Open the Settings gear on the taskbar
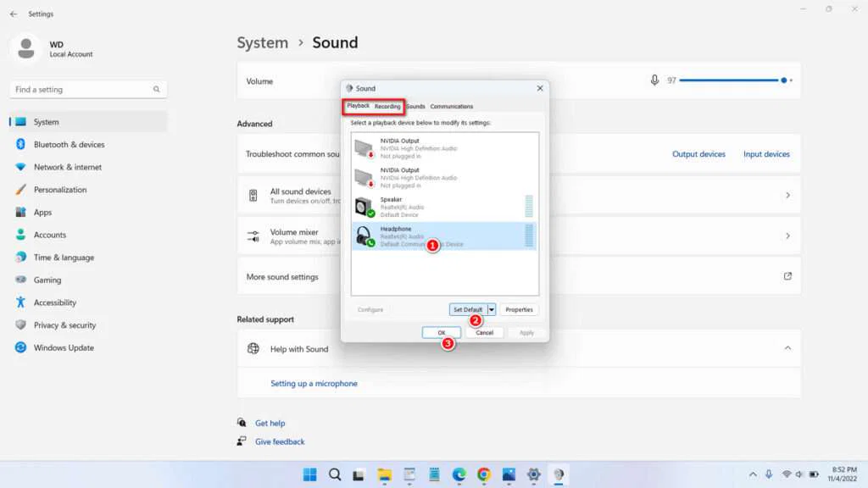This screenshot has height=488, width=868. click(533, 474)
